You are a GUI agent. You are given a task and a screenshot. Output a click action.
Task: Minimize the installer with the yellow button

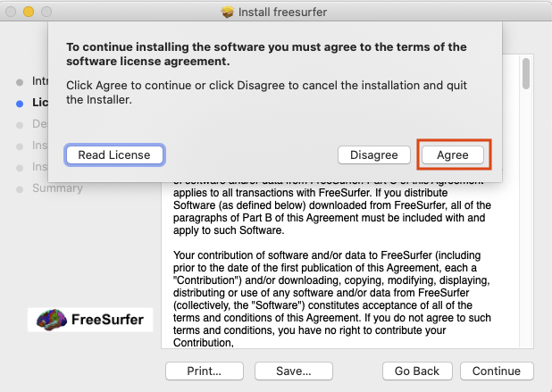pyautogui.click(x=29, y=13)
